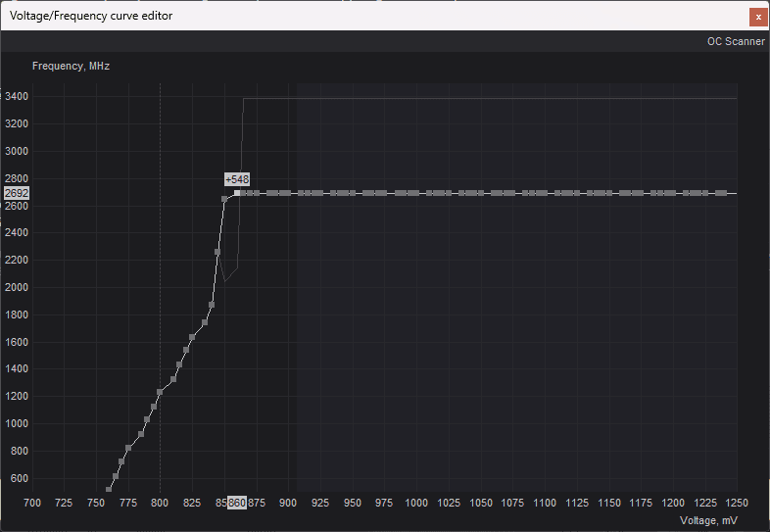Select the curve point at 800 mV, 1230 MHz
This screenshot has width=770, height=532.
(160, 392)
